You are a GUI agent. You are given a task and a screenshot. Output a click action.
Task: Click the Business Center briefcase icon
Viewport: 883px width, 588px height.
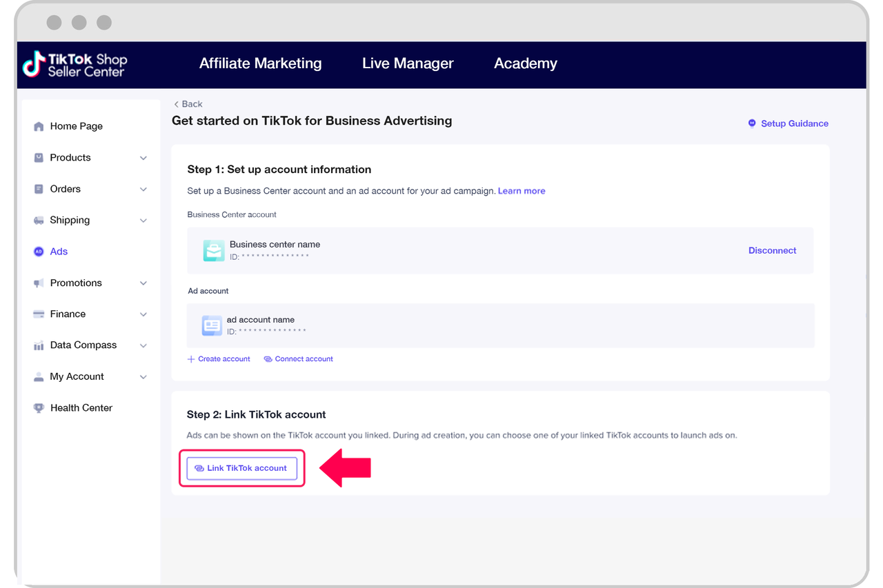(214, 251)
